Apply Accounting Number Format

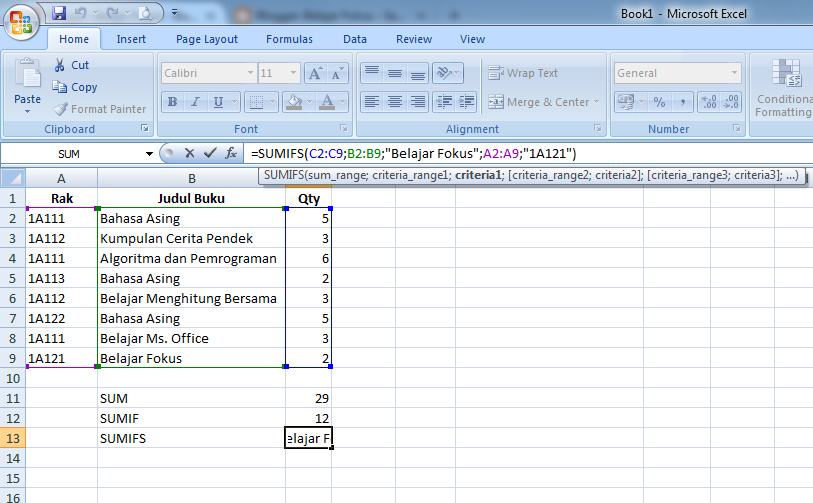[626, 102]
